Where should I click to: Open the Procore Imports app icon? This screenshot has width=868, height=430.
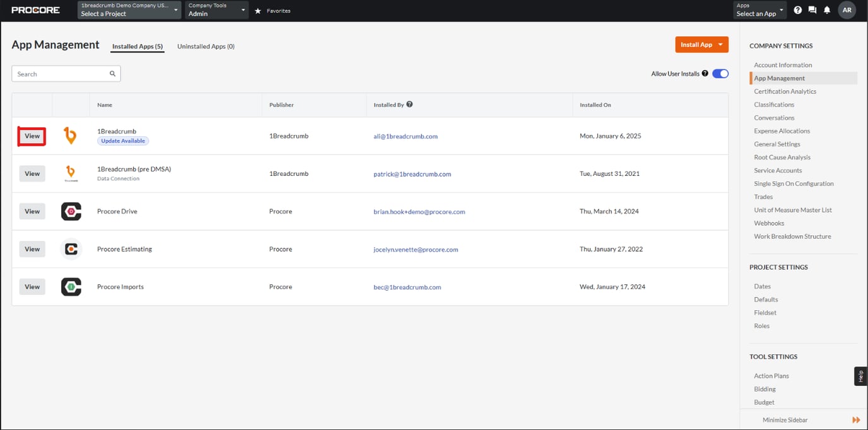pyautogui.click(x=70, y=286)
